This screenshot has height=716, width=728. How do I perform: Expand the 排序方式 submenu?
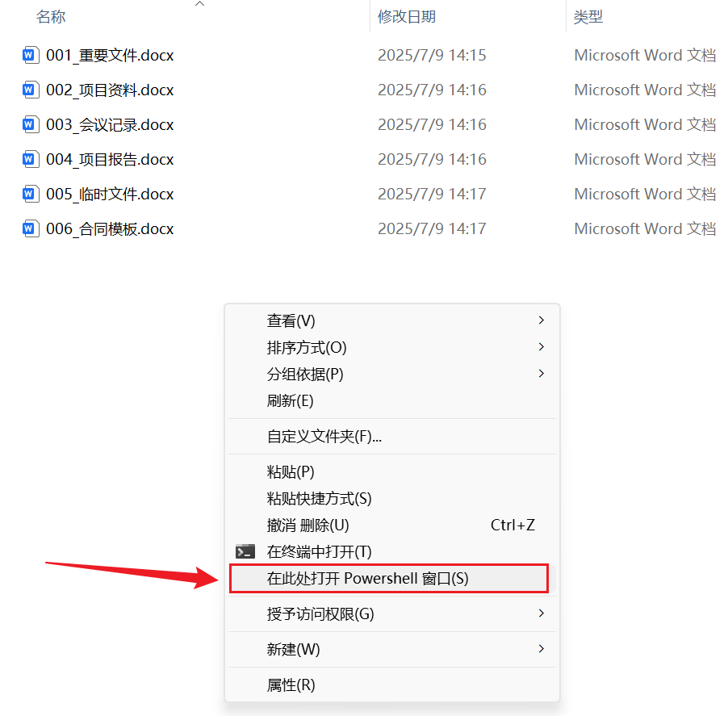tap(541, 347)
